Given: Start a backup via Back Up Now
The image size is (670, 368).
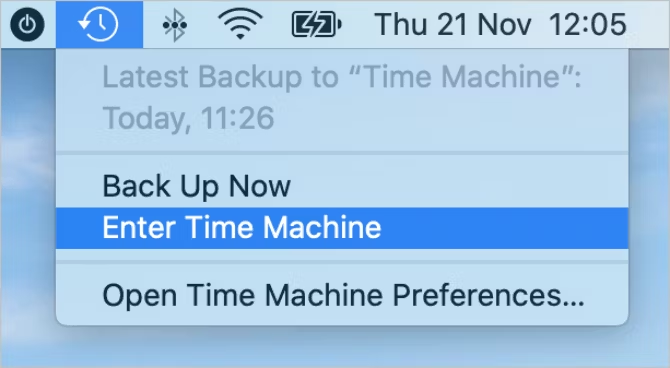Looking at the screenshot, I should (197, 186).
